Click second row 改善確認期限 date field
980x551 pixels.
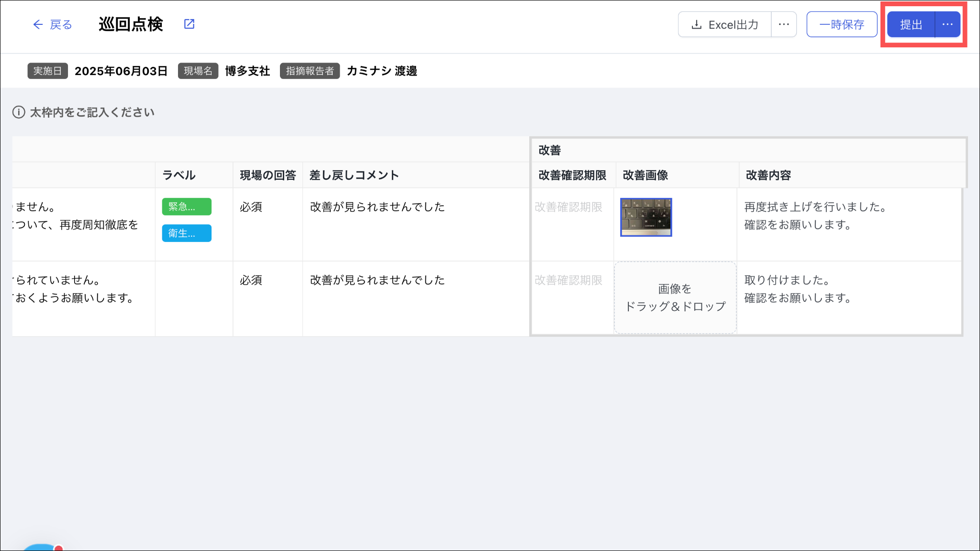[x=568, y=280]
